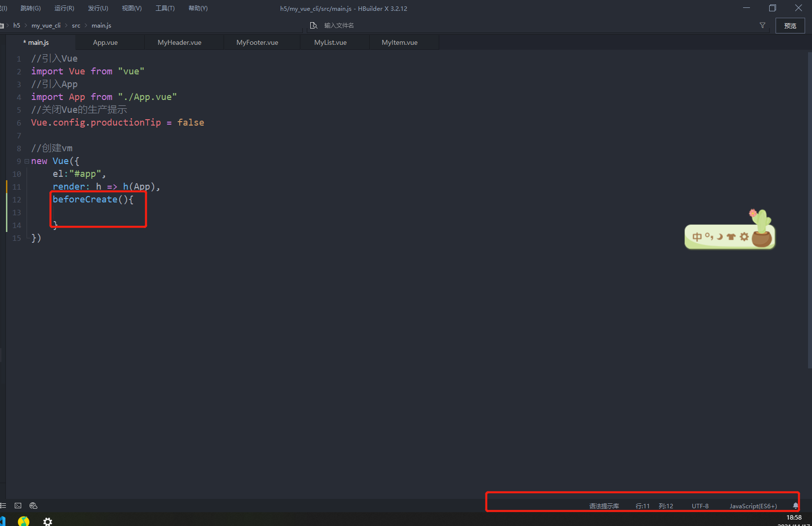Collapse the code fold at line 9
The width and height of the screenshot is (812, 526).
[27, 161]
